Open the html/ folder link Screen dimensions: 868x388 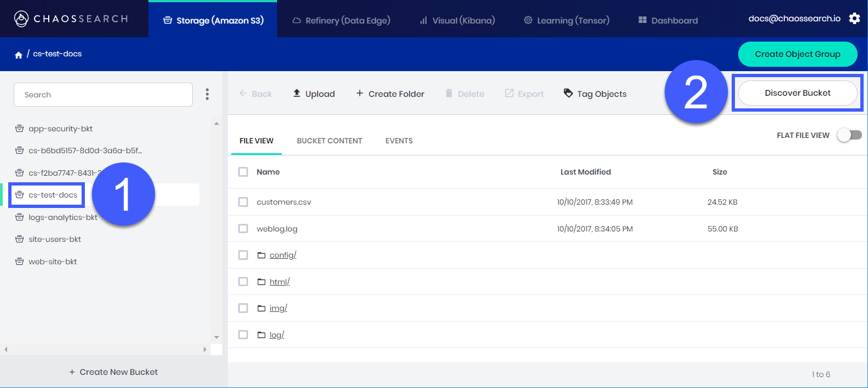[x=279, y=282]
